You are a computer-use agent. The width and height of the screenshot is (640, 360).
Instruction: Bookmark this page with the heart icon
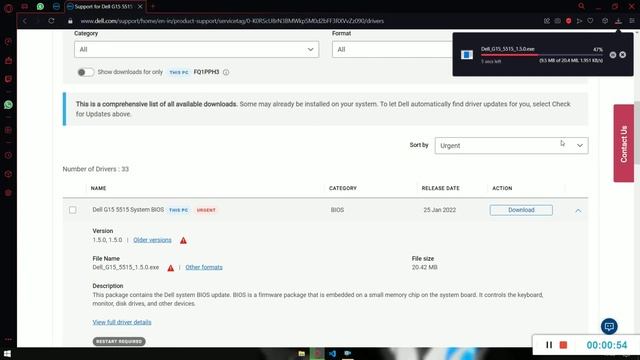click(590, 21)
